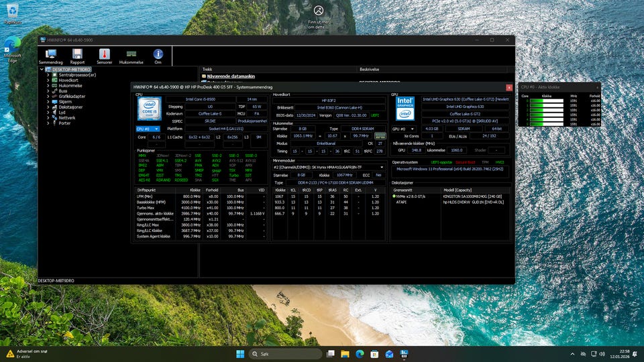This screenshot has width=644, height=362.
Task: Click the Intel Graphics GPU logo
Action: [x=405, y=108]
